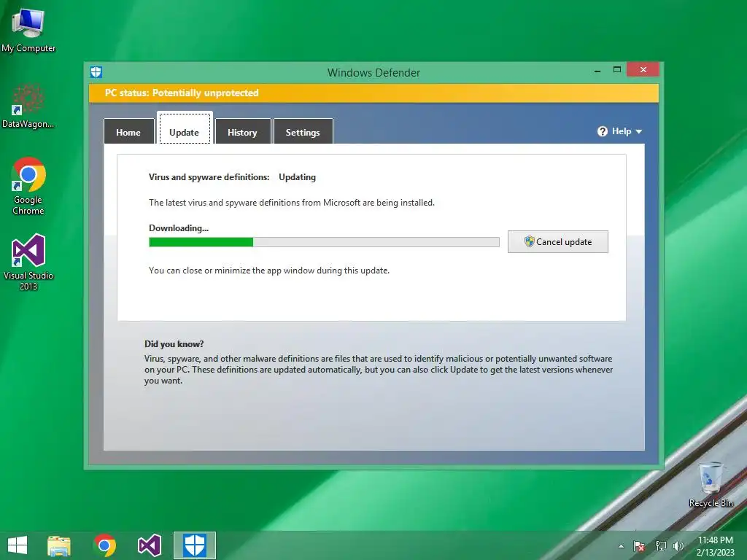This screenshot has height=560, width=747.
Task: Open the History tab
Action: 242,131
